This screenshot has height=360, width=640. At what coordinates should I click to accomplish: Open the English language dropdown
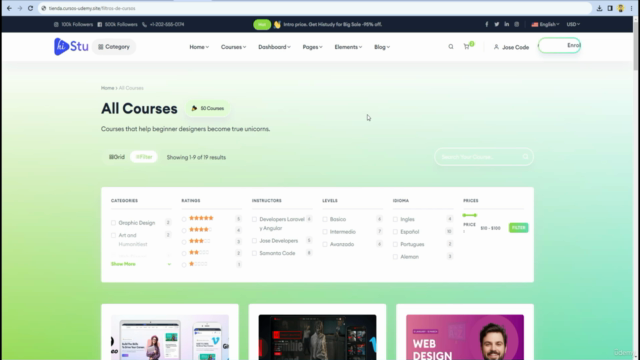545,24
